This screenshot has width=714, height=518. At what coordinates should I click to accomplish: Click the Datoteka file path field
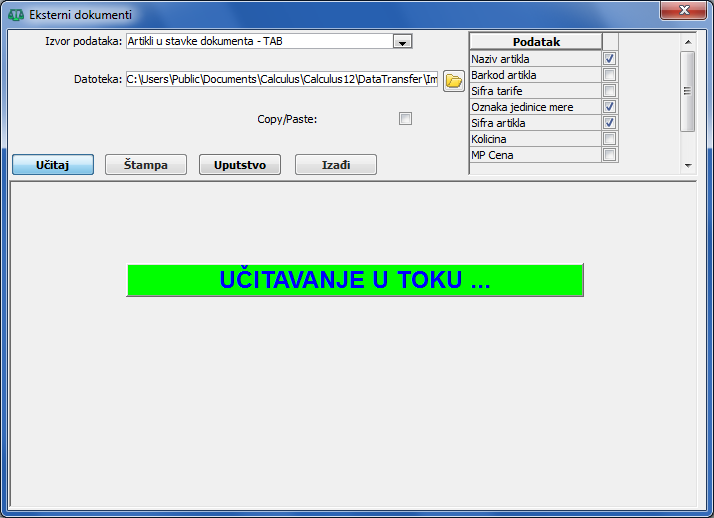pyautogui.click(x=281, y=79)
